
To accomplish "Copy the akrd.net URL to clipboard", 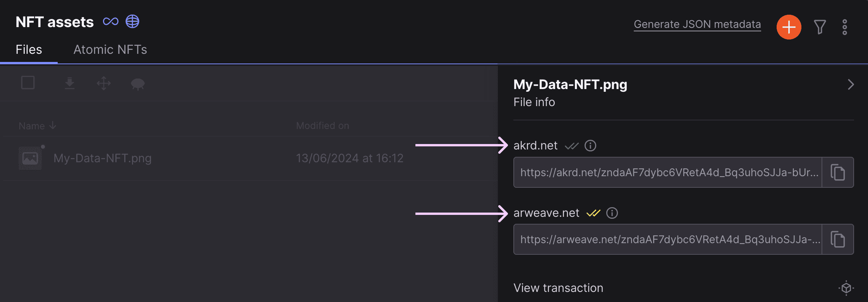I will 838,172.
